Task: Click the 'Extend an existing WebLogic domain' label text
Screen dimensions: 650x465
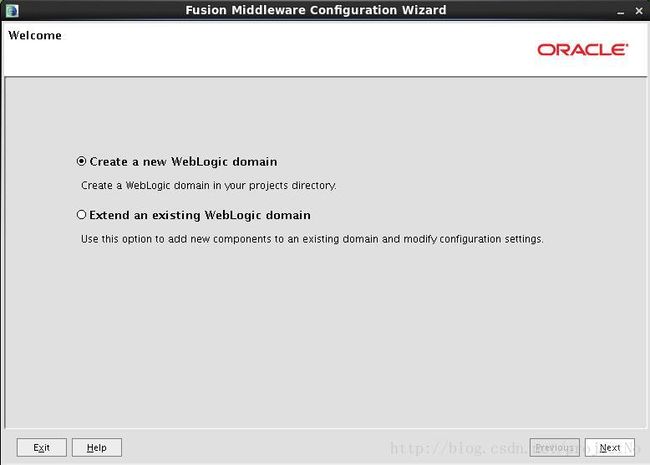Action: coord(200,215)
